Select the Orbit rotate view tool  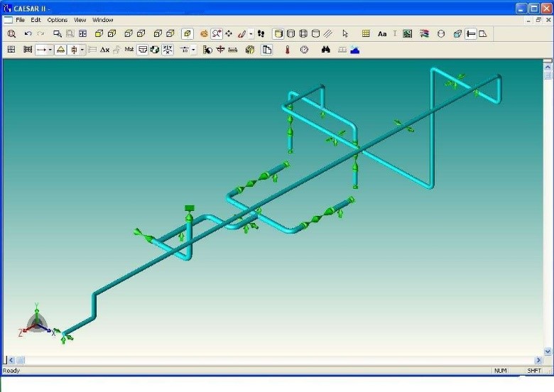pos(204,33)
